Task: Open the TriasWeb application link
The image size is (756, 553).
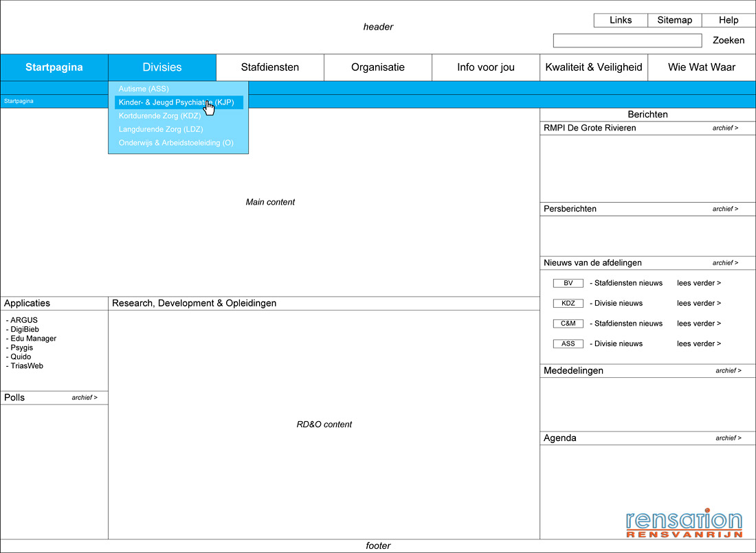Action: pos(27,366)
